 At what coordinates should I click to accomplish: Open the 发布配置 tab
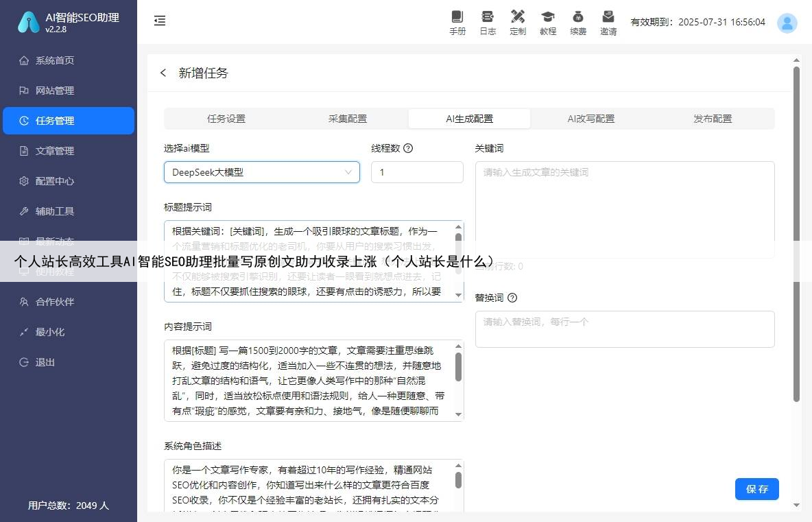(713, 119)
